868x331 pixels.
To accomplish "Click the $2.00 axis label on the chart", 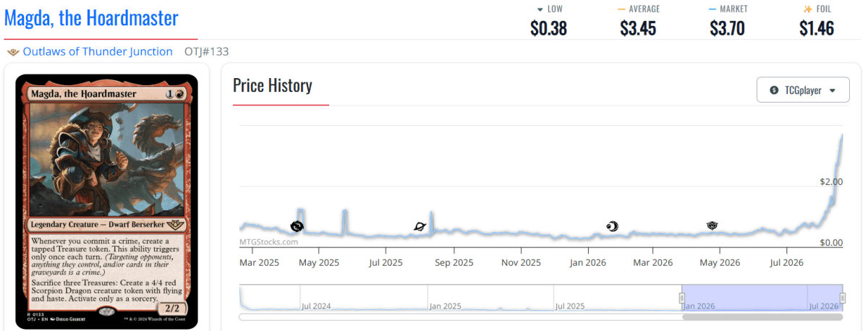I will pos(830,181).
